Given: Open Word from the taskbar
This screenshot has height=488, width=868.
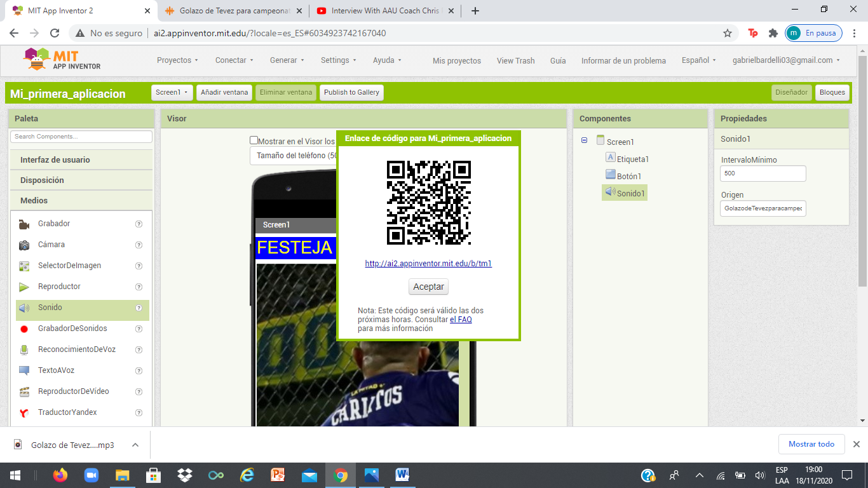Looking at the screenshot, I should coord(403,475).
